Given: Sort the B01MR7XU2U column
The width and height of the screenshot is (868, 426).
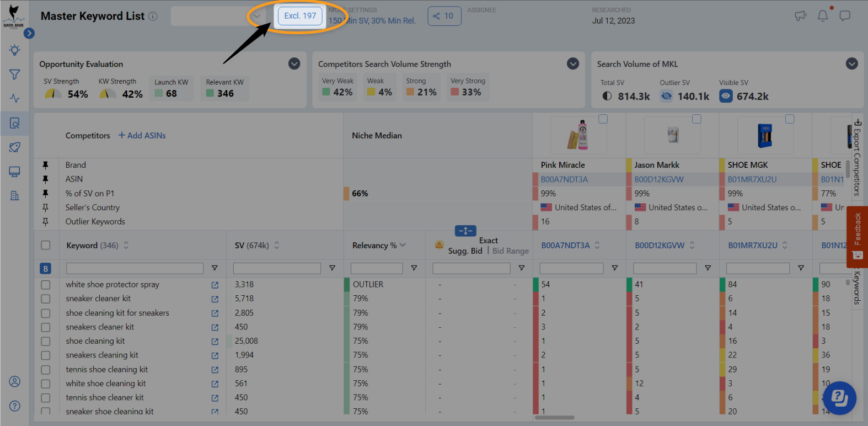Looking at the screenshot, I should pyautogui.click(x=785, y=246).
